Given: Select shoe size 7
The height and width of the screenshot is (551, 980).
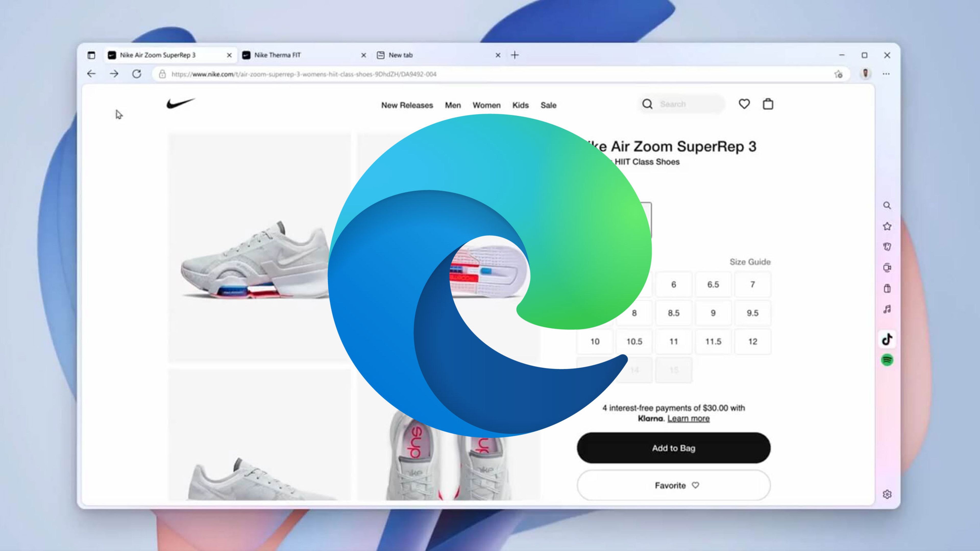Looking at the screenshot, I should 753,284.
